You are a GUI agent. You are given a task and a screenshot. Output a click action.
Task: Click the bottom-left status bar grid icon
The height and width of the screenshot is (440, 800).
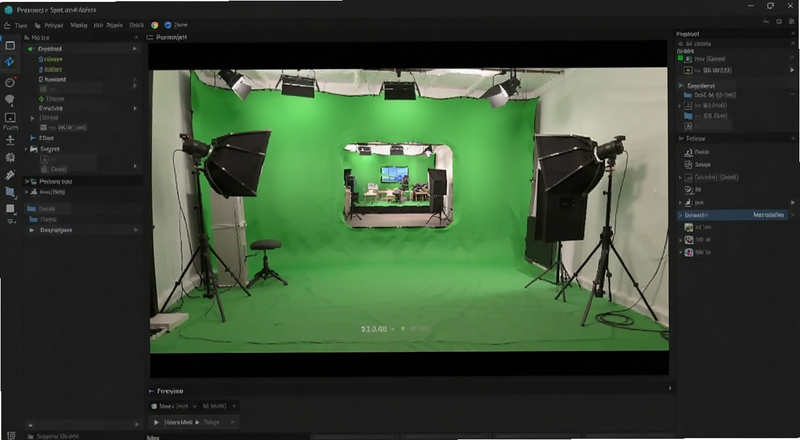coord(11,435)
